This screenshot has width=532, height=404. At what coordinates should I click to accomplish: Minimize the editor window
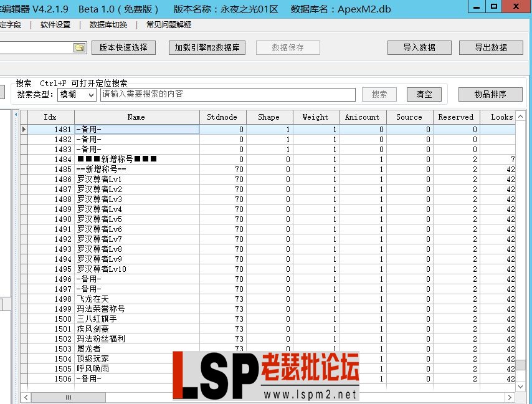click(477, 6)
